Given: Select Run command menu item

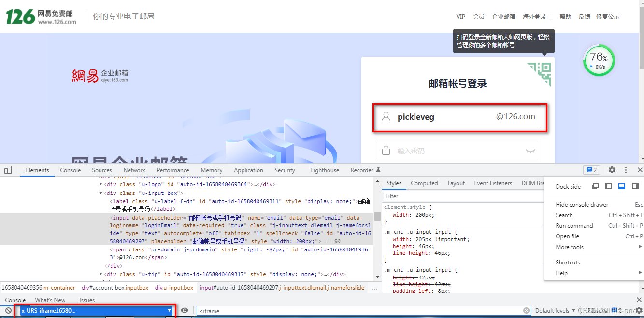Looking at the screenshot, I should tap(598, 226).
